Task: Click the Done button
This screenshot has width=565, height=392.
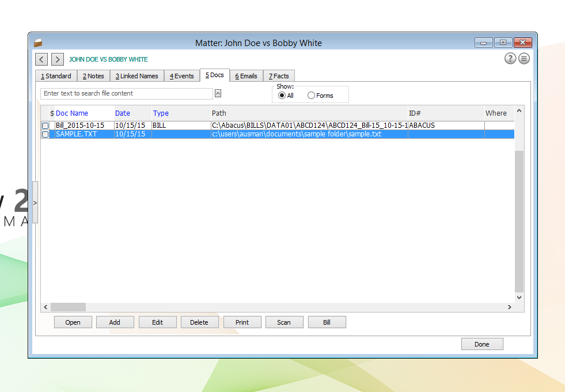Action: (x=482, y=344)
